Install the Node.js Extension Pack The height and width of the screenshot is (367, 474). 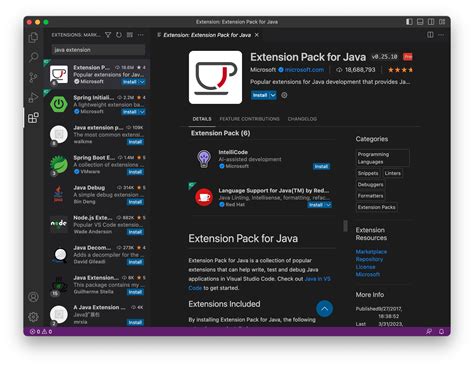(135, 232)
